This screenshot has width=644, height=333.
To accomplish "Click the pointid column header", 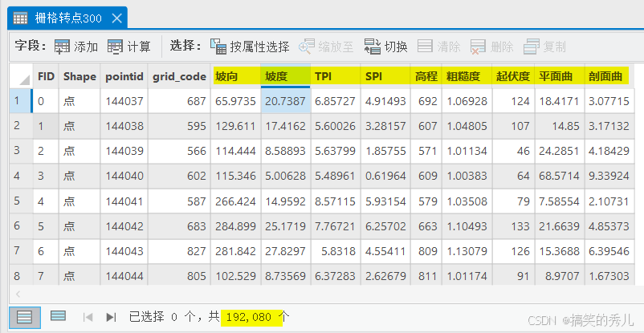I will [124, 76].
